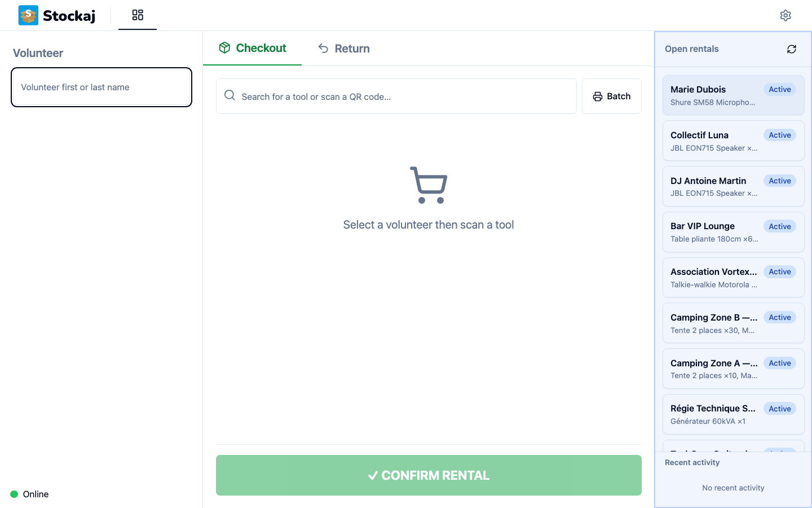
Task: Open the Marie Dubois rental
Action: click(x=733, y=95)
